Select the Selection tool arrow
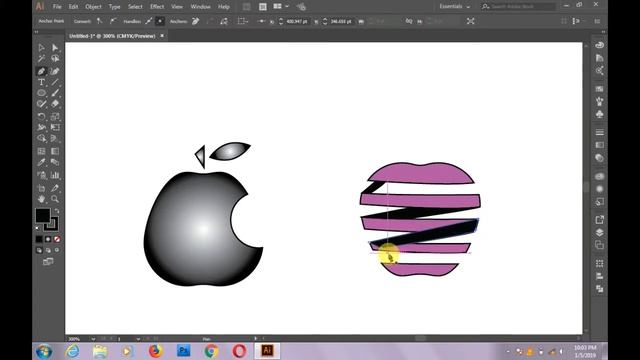The image size is (640, 360). click(42, 48)
